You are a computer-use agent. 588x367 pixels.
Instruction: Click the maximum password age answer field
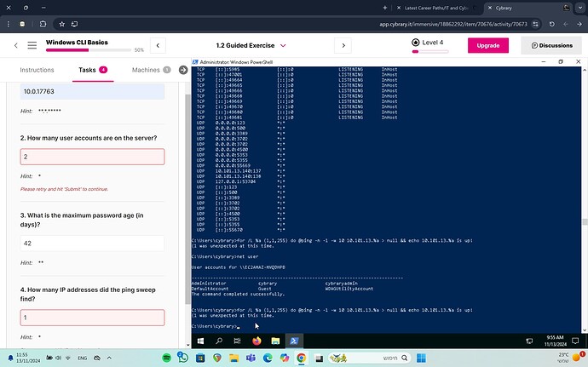(x=92, y=244)
